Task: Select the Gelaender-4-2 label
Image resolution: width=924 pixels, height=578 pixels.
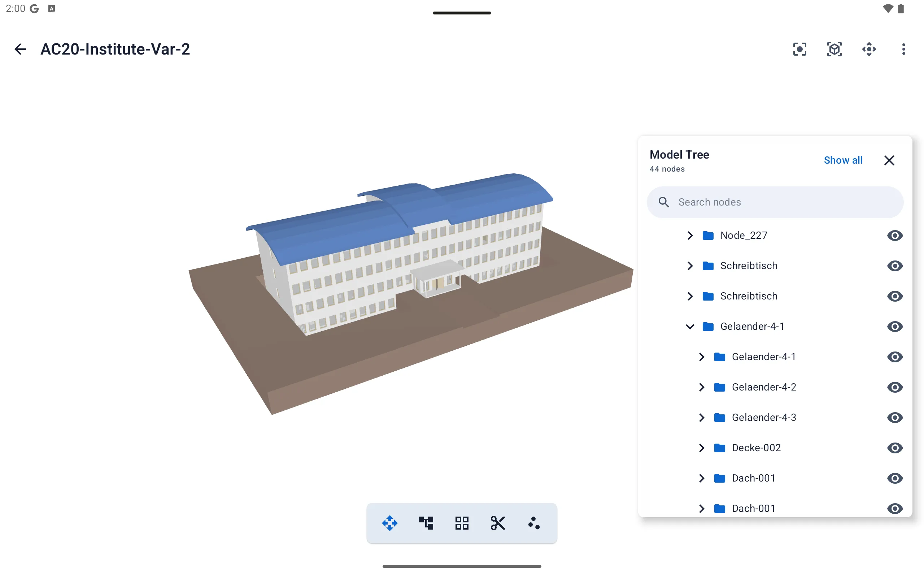Action: click(764, 387)
